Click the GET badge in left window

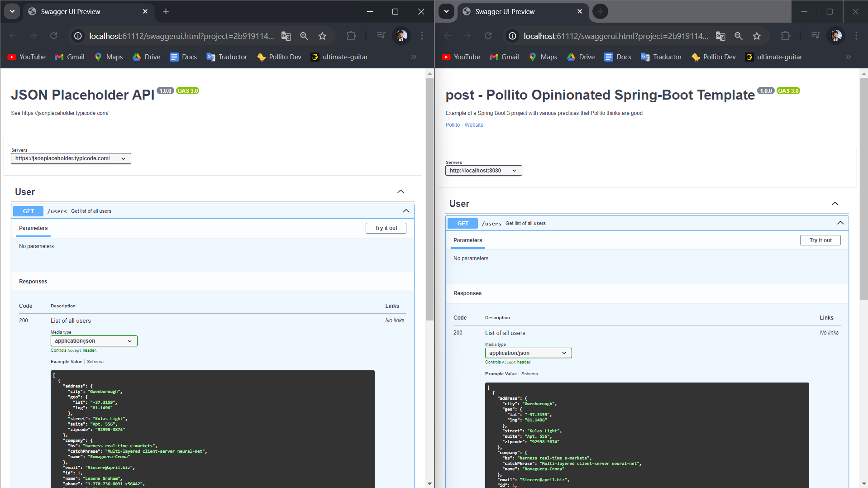click(x=29, y=211)
